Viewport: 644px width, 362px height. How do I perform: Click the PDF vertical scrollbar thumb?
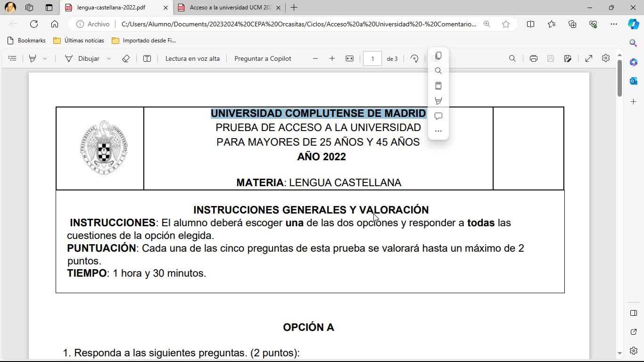(619, 78)
